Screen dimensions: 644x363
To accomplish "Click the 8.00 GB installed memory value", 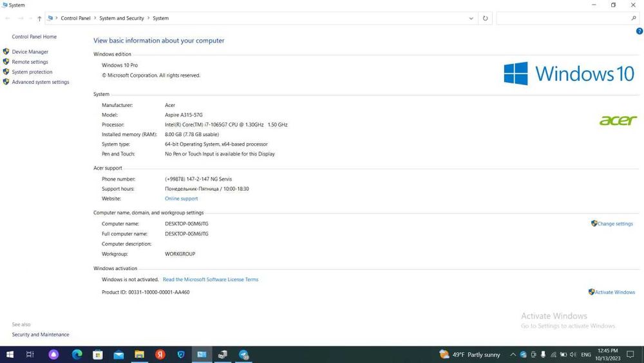I will tap(192, 134).
